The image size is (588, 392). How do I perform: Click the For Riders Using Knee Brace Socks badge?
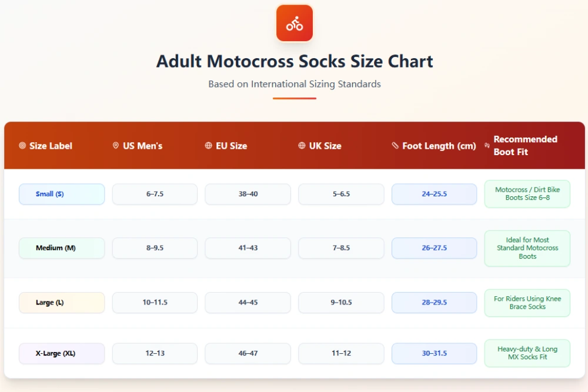coord(527,302)
